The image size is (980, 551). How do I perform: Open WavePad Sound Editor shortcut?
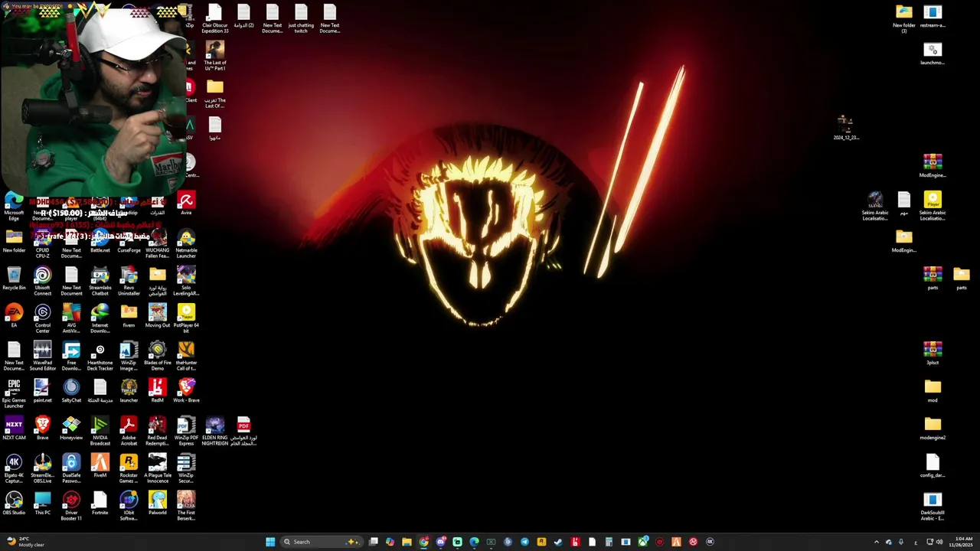pyautogui.click(x=43, y=357)
